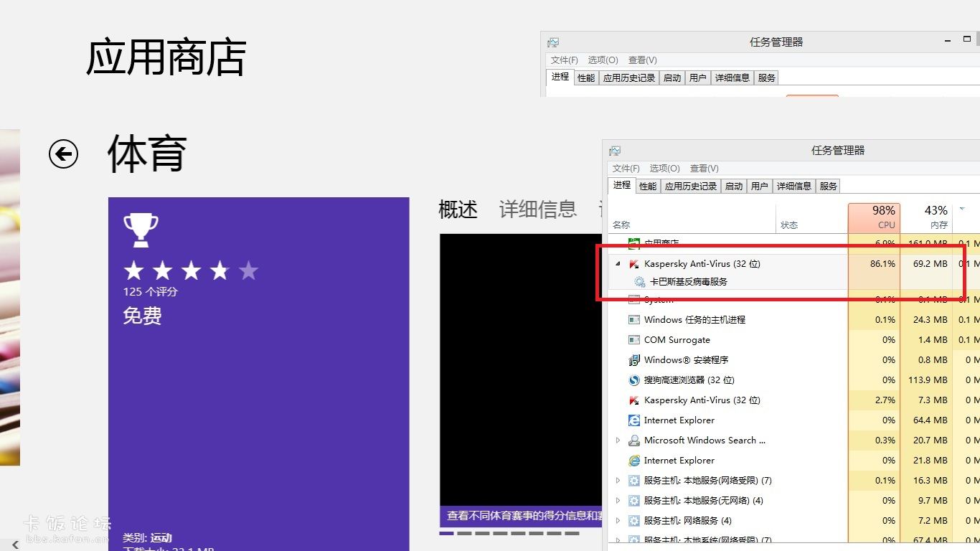Select the 搜狗高速浏览器 (32 位) row

794,380
